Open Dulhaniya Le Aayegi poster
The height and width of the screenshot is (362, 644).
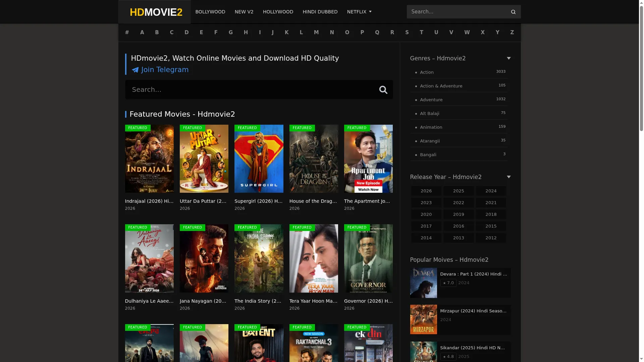(149, 258)
